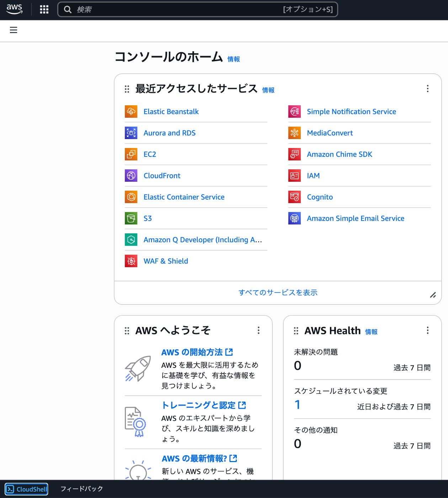Open the hamburger navigation menu
The height and width of the screenshot is (498, 448).
[x=14, y=30]
